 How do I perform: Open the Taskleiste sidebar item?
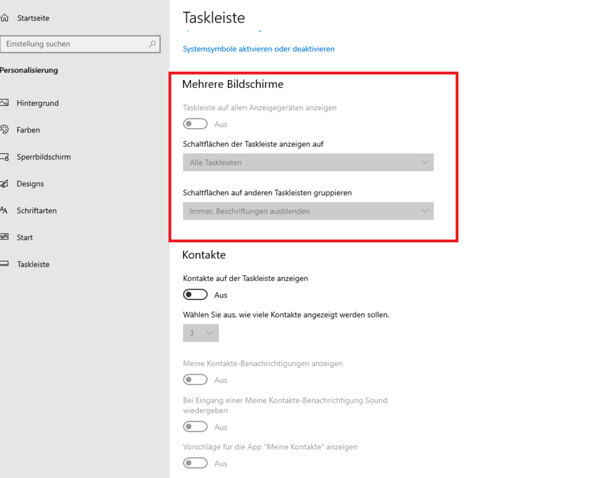pyautogui.click(x=33, y=264)
